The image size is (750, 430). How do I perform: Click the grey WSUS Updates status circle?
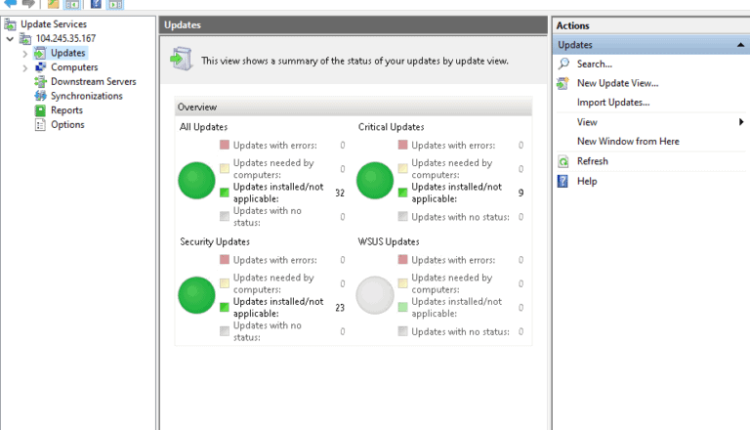tap(375, 296)
